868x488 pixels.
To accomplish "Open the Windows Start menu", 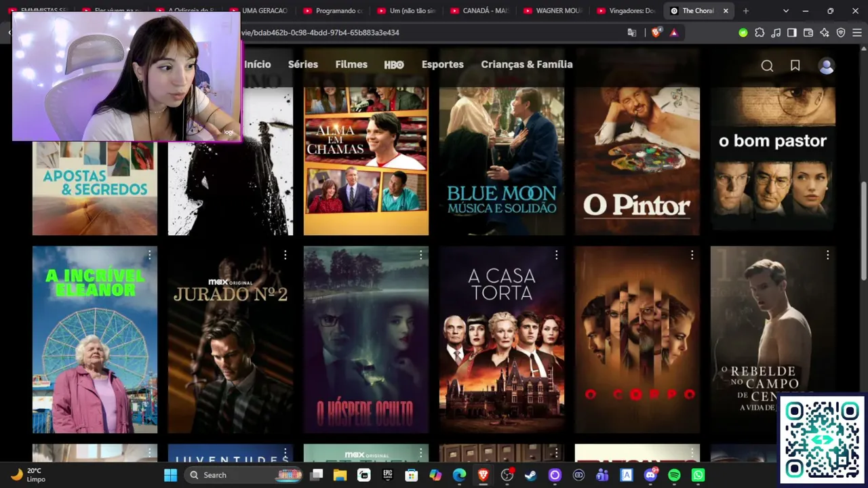I will pyautogui.click(x=170, y=475).
